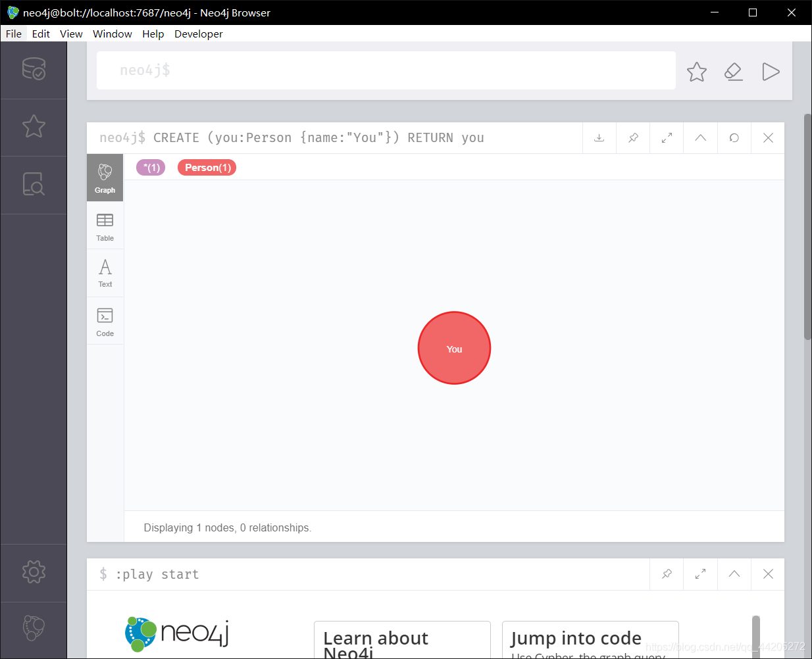
Task: Switch to the Table result view
Action: [105, 226]
